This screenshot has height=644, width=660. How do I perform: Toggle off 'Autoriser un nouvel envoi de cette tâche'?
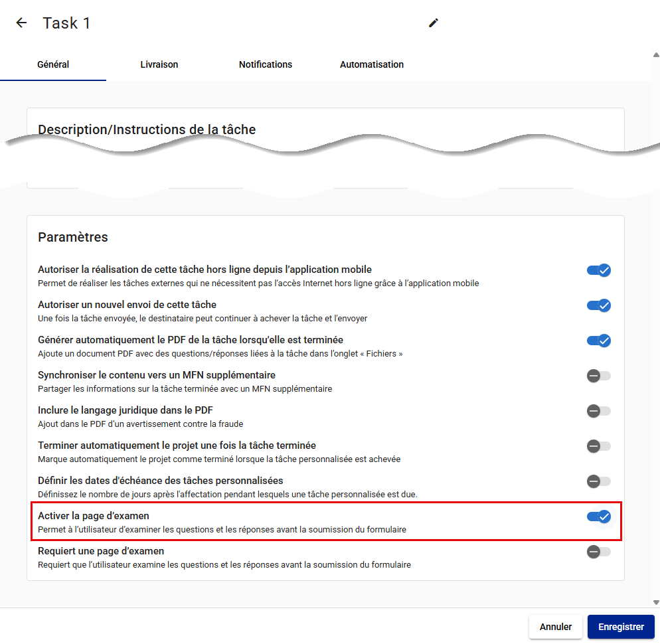598,305
